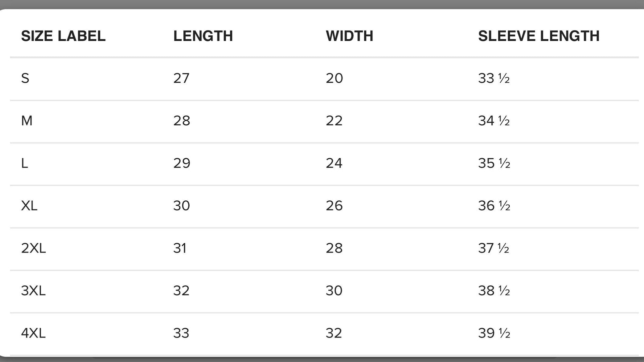Select the 2XL size label cell

[x=33, y=248]
